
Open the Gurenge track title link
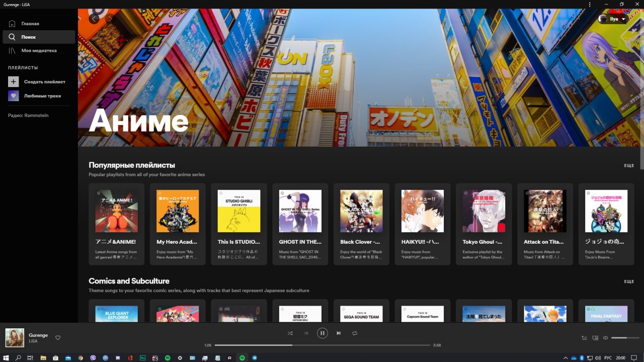click(38, 335)
